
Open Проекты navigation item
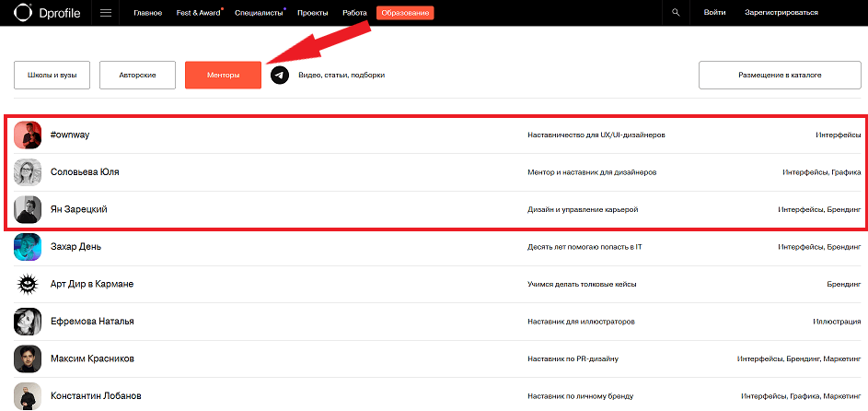(312, 13)
